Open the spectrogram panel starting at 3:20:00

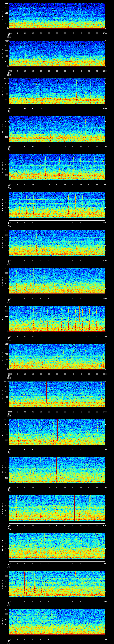tap(57, 167)
